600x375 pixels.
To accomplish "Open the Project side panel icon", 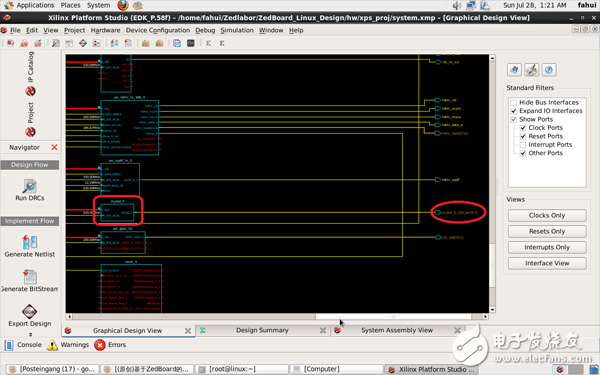I will pos(30,132).
